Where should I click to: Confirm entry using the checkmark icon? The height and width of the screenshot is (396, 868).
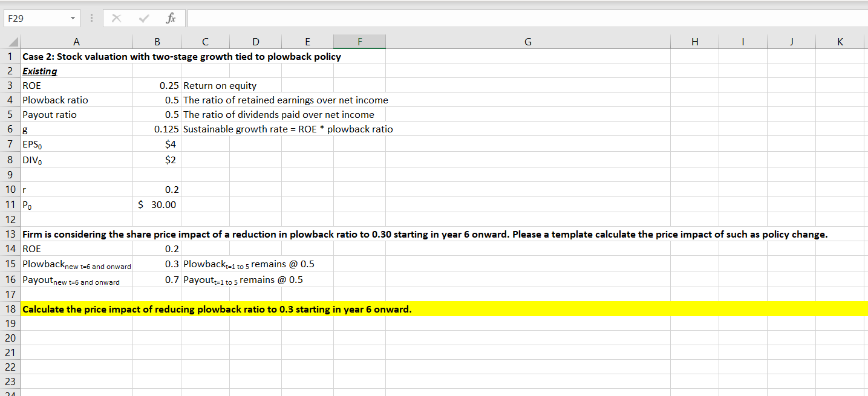click(x=144, y=18)
